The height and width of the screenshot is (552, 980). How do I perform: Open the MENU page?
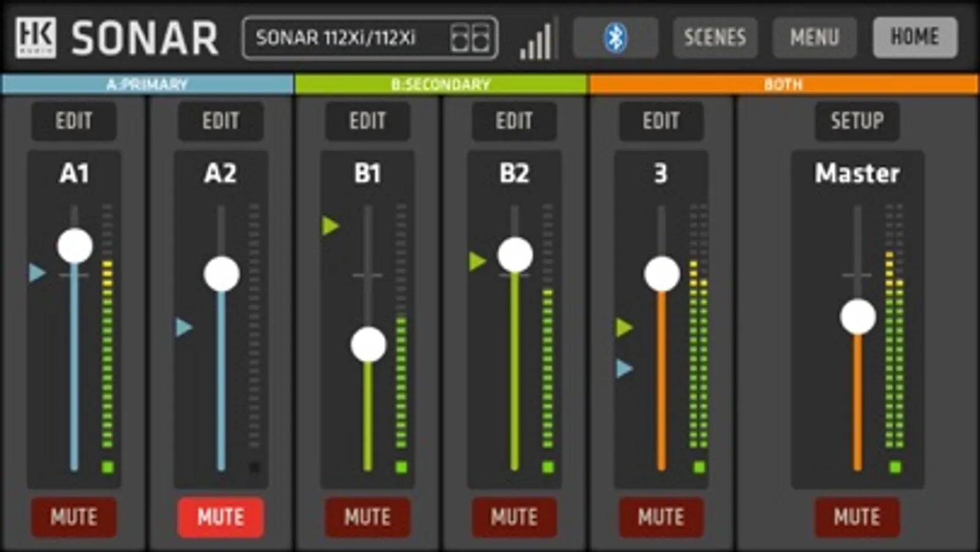pyautogui.click(x=814, y=37)
